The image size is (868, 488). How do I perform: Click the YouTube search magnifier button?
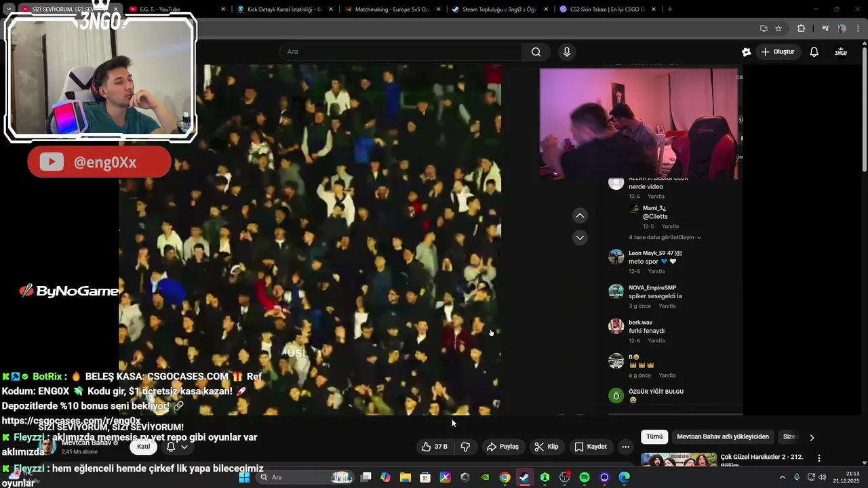536,52
